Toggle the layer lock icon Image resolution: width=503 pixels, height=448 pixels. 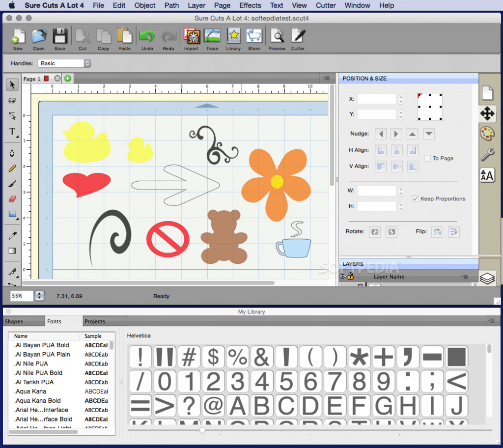click(x=351, y=276)
